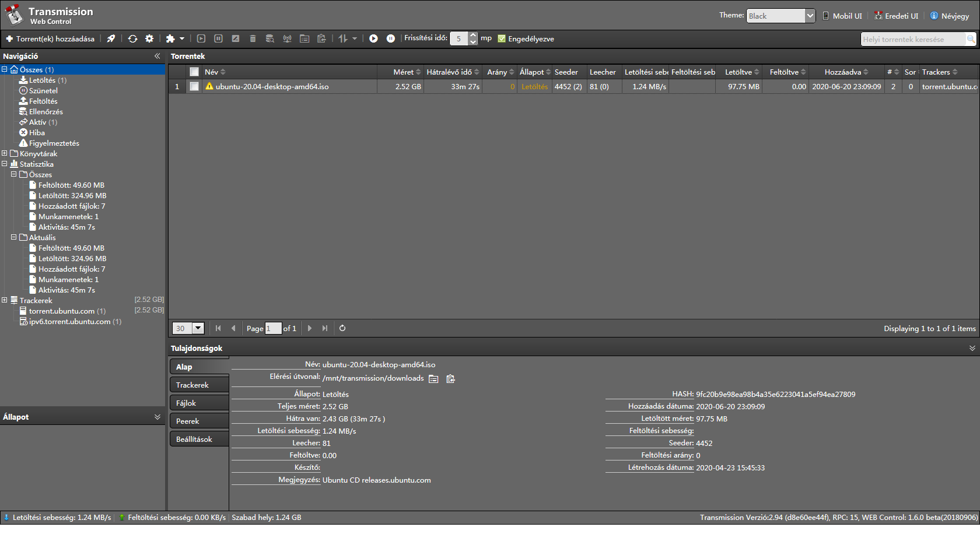Click the Page number input field
Screen dimensions: 980x559
(x=273, y=328)
